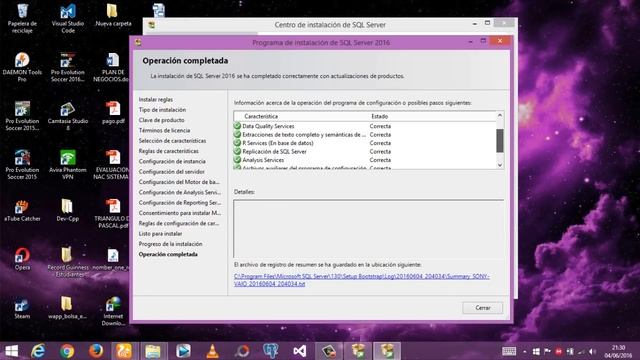Launch Steam desktop shortcut
Viewport: 640px width, 360px height.
click(x=22, y=308)
